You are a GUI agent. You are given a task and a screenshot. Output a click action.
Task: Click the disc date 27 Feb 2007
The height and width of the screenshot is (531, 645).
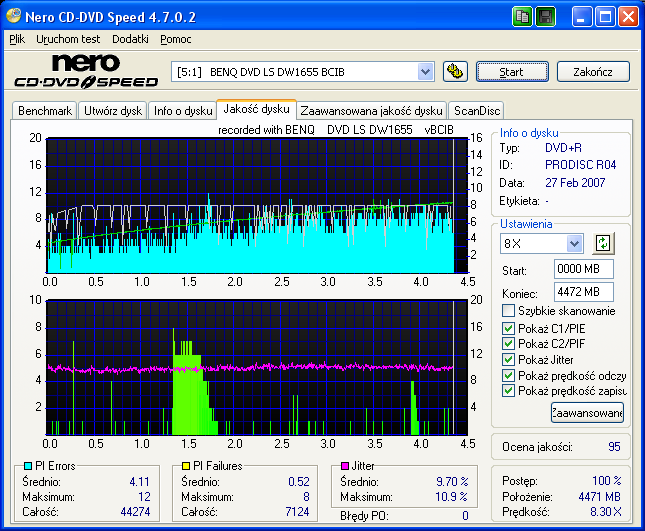coord(575,183)
